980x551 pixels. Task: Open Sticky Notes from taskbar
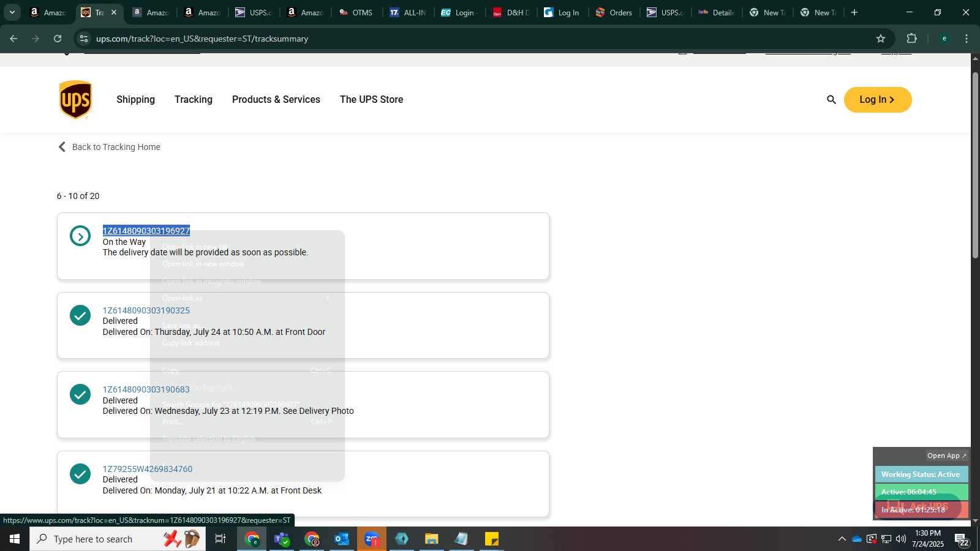492,539
